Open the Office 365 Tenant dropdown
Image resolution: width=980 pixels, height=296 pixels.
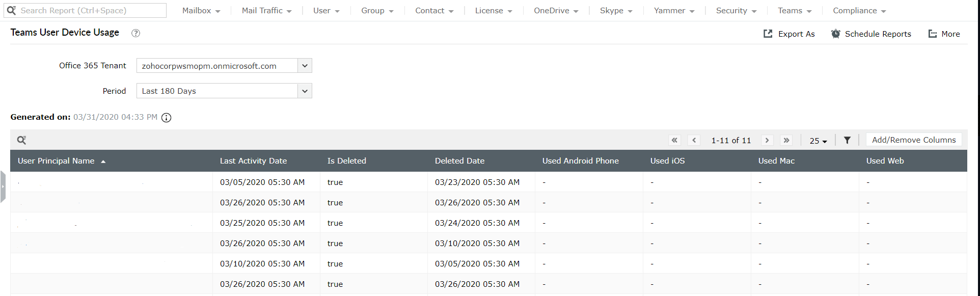pos(305,66)
